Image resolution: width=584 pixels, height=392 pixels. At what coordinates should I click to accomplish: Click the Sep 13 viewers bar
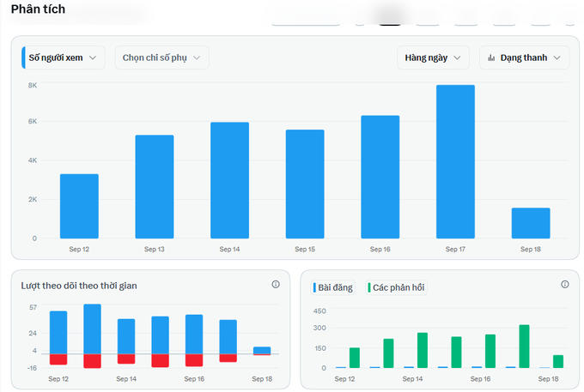pos(155,187)
